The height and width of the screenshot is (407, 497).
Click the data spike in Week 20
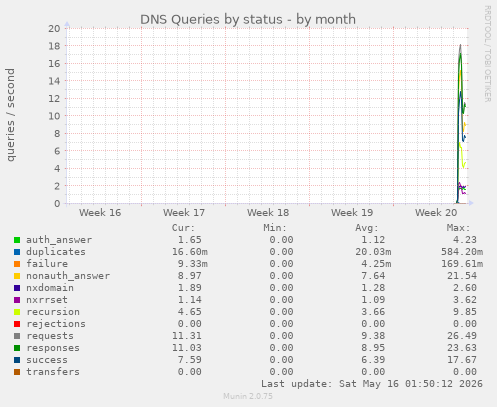(x=461, y=123)
